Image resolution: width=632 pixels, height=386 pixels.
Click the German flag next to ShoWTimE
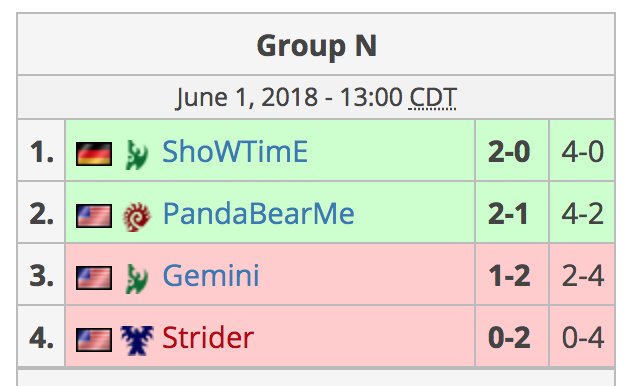tap(94, 154)
